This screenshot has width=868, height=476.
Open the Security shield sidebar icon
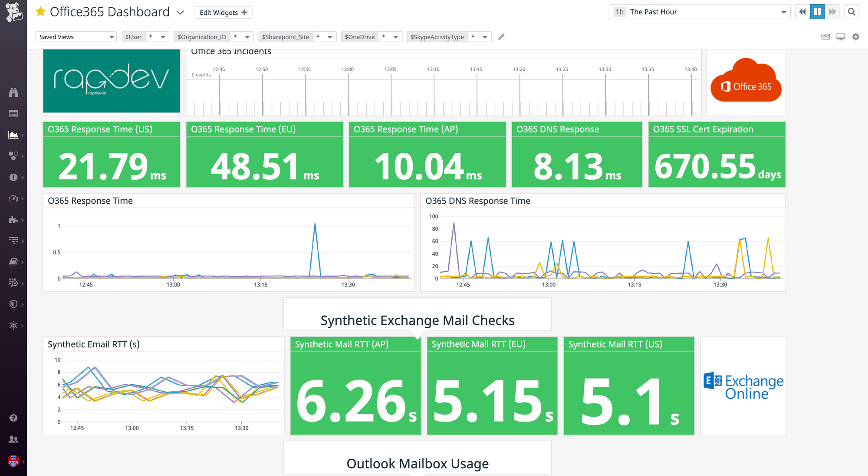13,304
